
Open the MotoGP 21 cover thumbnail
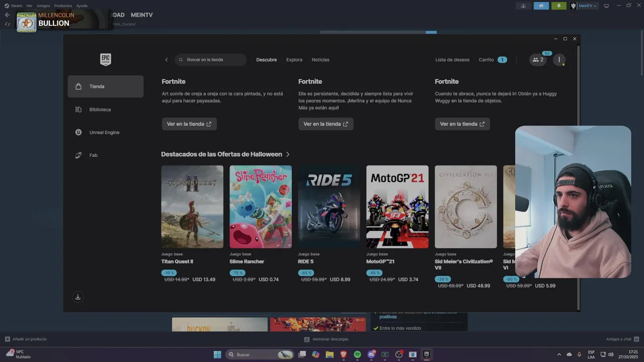pos(397,207)
